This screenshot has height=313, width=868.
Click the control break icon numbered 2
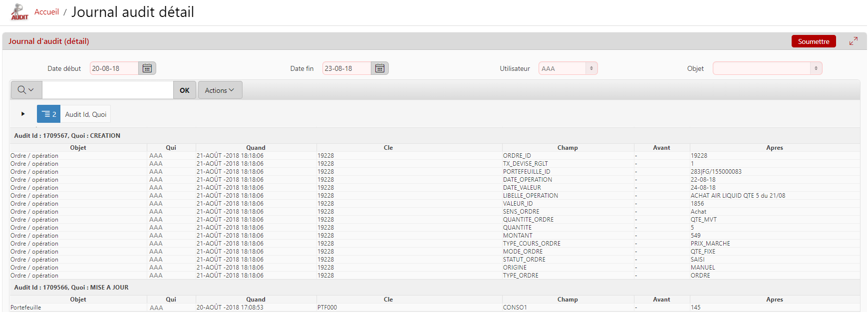tap(48, 114)
